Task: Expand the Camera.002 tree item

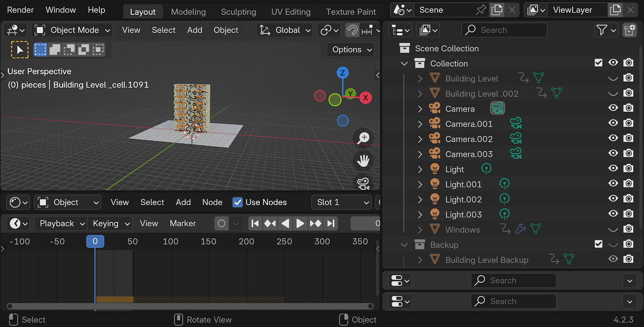Action: tap(420, 139)
